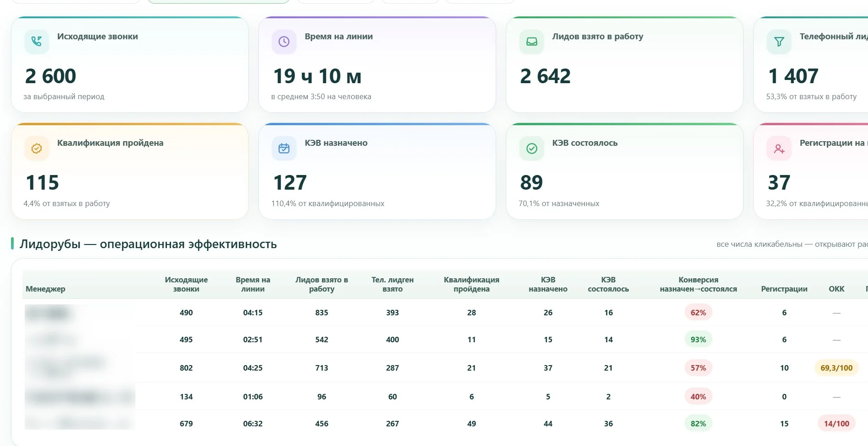Click the add-user icon on Регистрации card
This screenshot has height=446, width=868.
point(779,148)
